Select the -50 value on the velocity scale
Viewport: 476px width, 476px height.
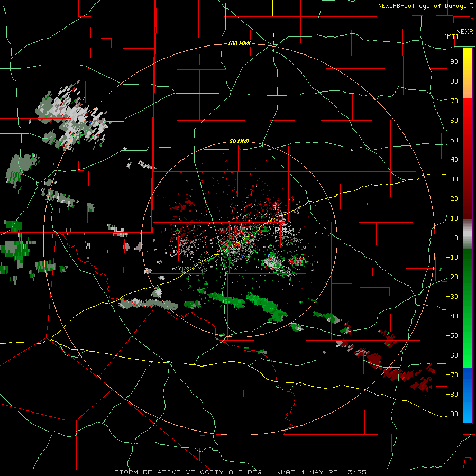click(x=452, y=336)
